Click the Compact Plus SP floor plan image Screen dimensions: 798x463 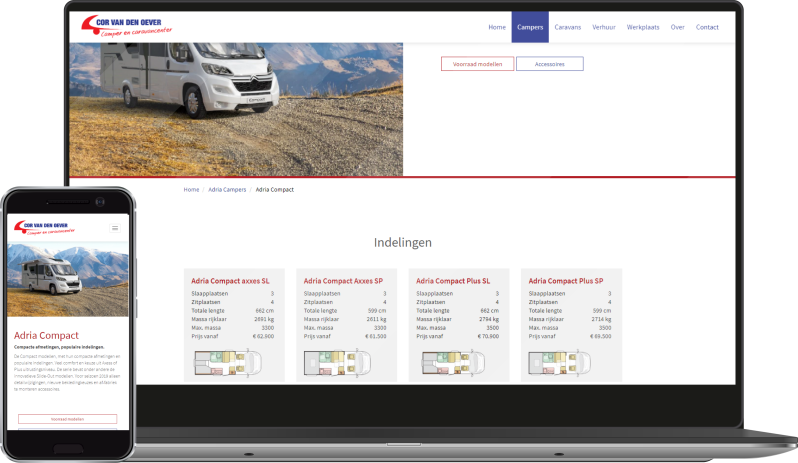(559, 363)
